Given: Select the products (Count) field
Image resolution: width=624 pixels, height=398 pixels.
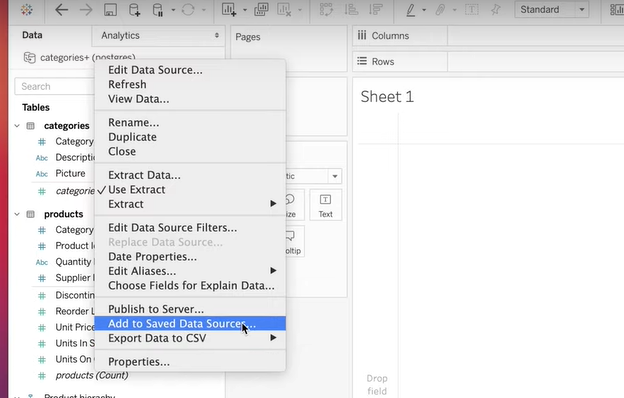Looking at the screenshot, I should [x=92, y=375].
